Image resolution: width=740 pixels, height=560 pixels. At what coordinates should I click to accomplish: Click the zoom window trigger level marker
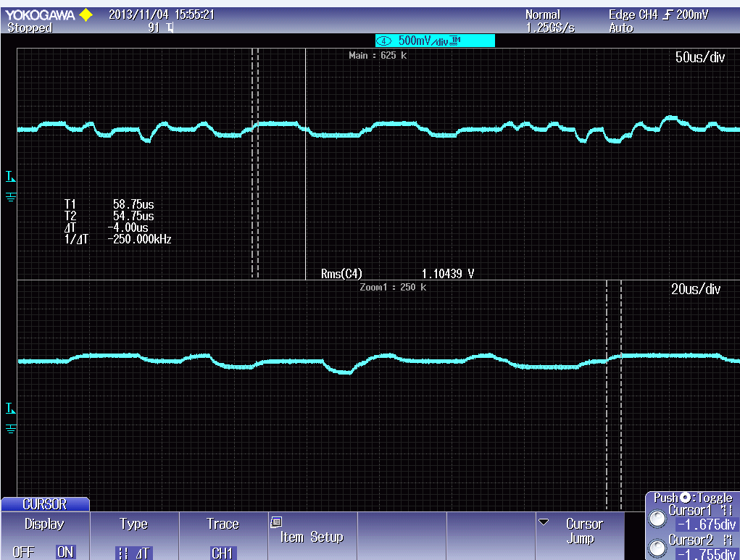point(10,409)
